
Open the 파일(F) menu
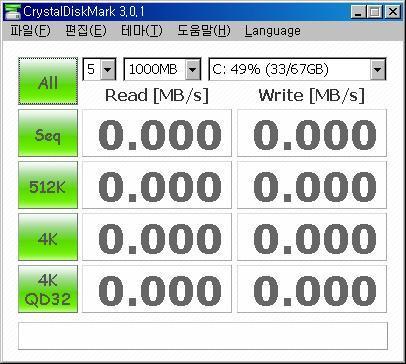[x=30, y=31]
